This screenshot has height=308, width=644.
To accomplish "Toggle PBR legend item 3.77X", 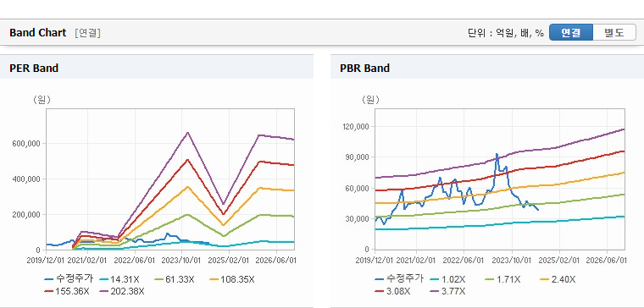I will coord(447,291).
